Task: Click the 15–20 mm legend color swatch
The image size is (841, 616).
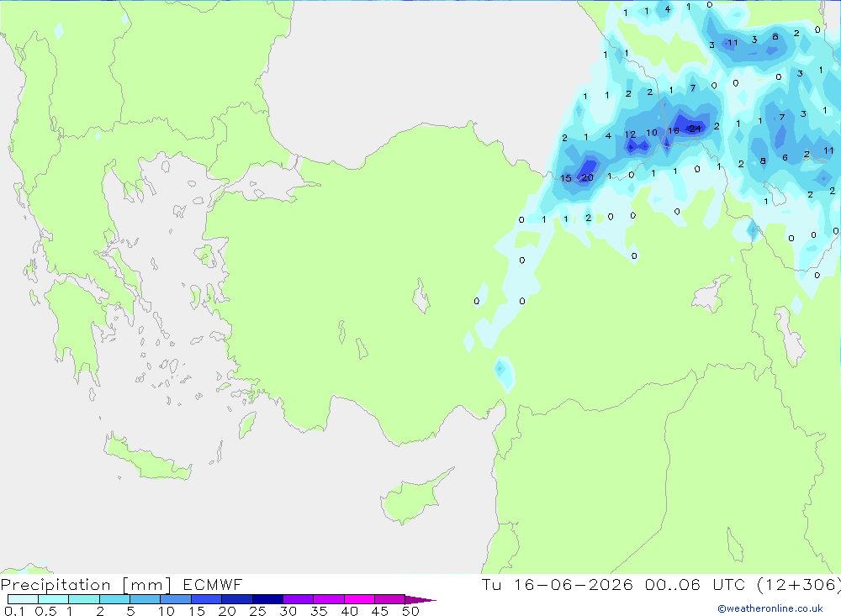Action: point(206,599)
